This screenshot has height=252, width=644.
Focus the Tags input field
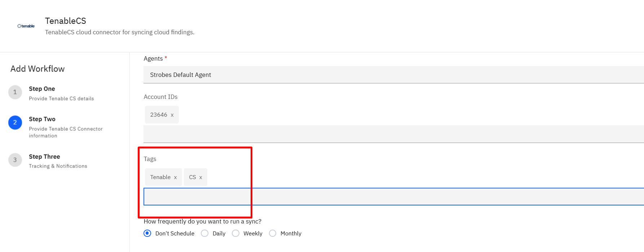click(394, 196)
